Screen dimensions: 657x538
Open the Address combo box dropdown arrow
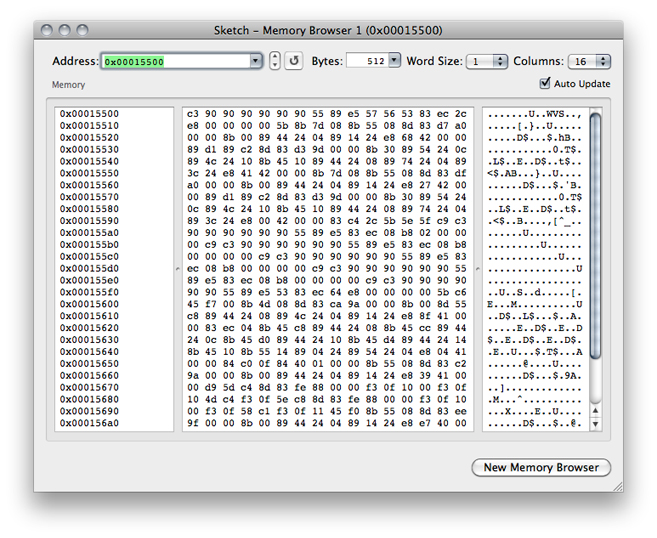(x=256, y=61)
